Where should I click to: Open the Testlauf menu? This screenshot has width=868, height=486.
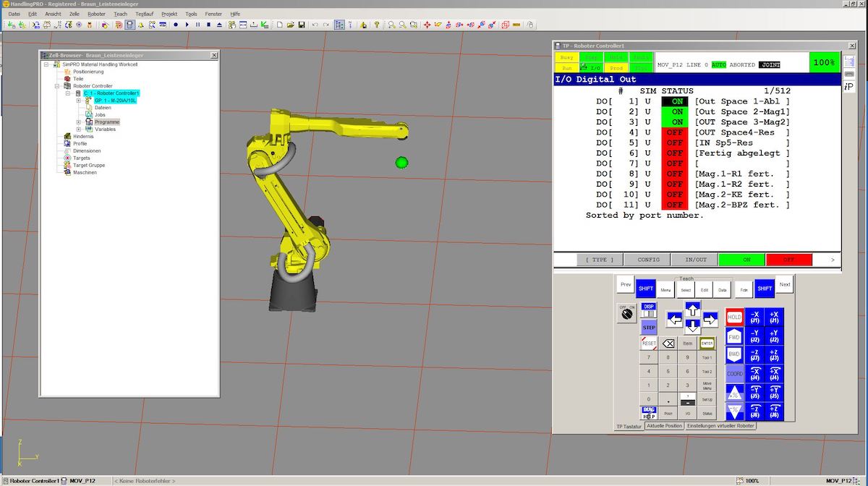(144, 14)
